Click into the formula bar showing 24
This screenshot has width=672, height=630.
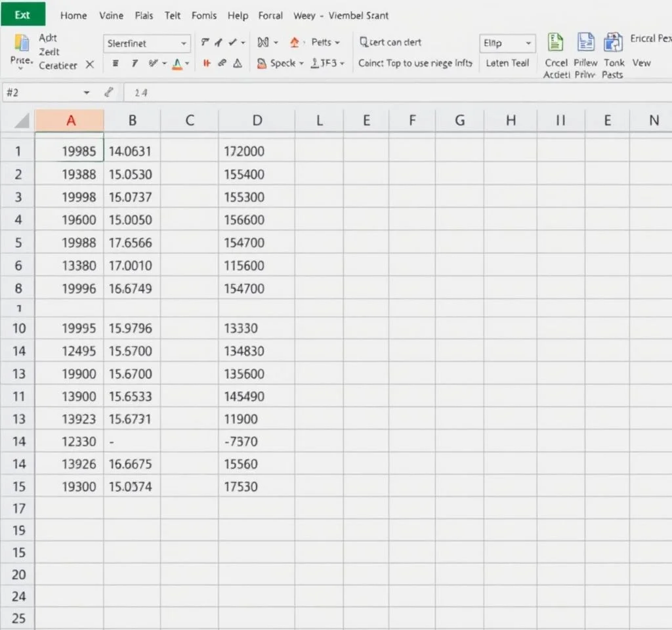point(398,93)
